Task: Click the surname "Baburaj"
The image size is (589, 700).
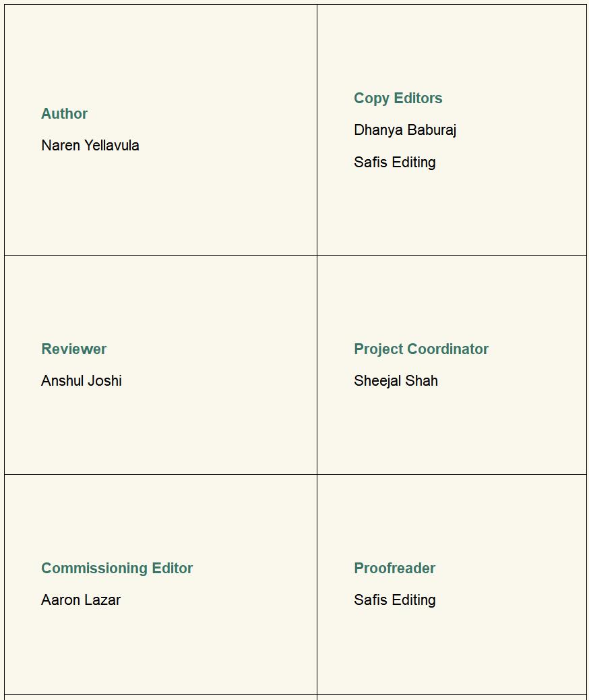Action: [431, 130]
